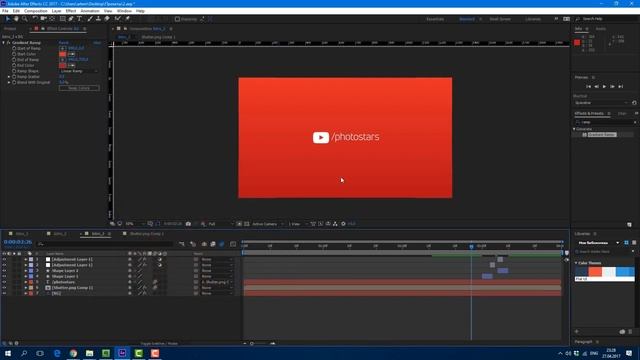Select the Pan Behind anchor point tool
The width and height of the screenshot is (640, 360).
(52, 19)
